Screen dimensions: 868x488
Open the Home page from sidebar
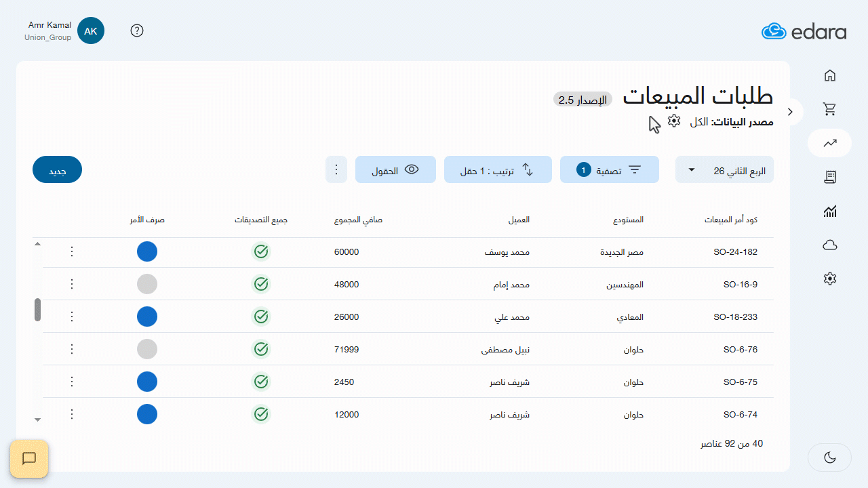coord(829,75)
